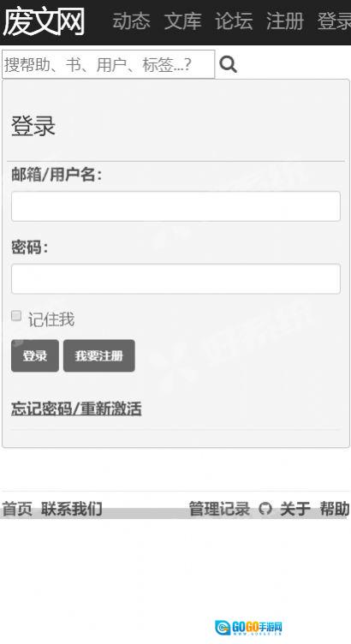
Task: Open the 管理记录 footer link
Action: point(219,509)
